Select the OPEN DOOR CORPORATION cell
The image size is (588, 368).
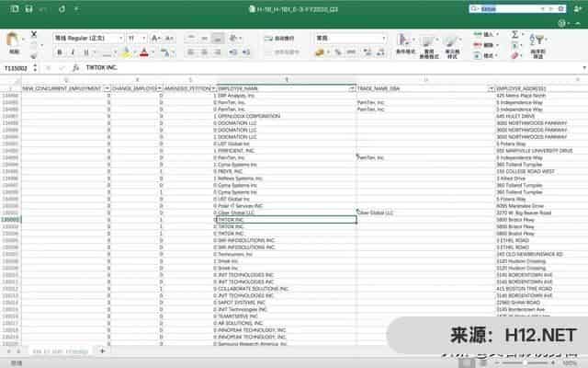(x=287, y=116)
